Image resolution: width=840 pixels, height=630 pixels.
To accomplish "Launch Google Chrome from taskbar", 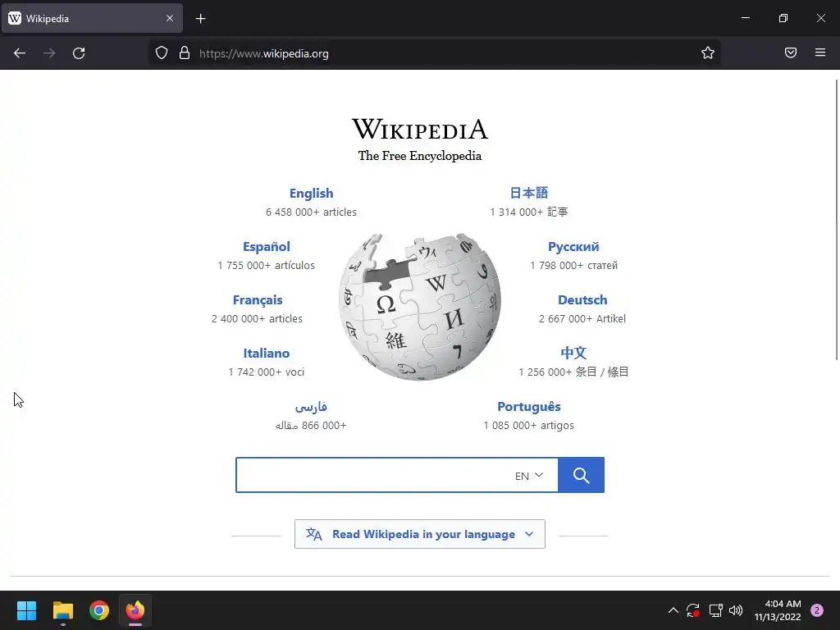I will click(x=99, y=610).
